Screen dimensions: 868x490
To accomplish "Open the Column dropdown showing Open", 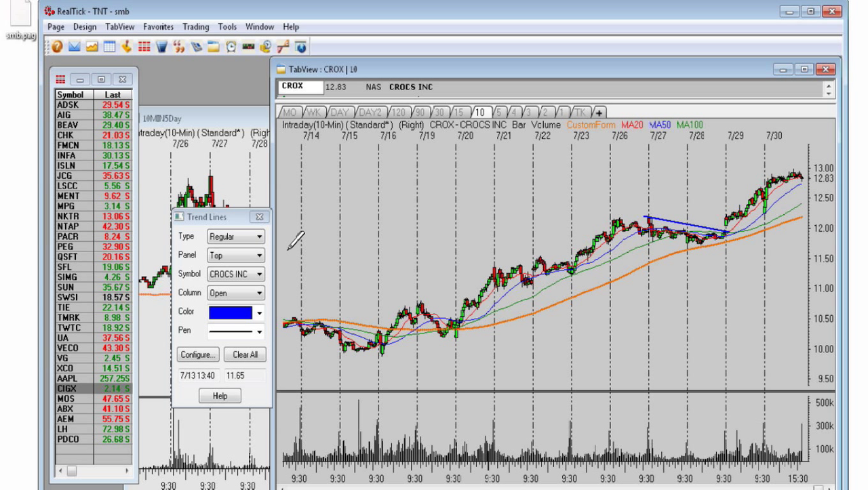I will [x=236, y=293].
